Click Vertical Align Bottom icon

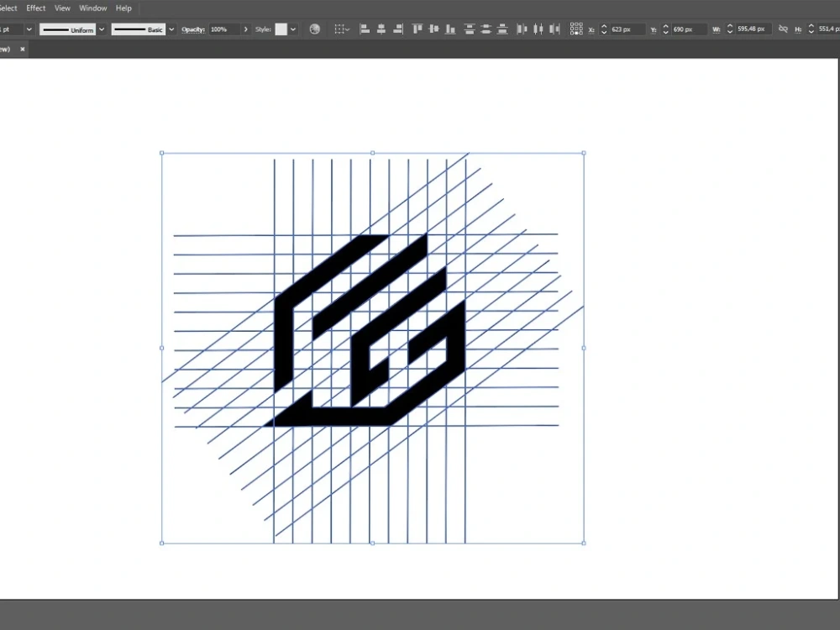[x=450, y=29]
